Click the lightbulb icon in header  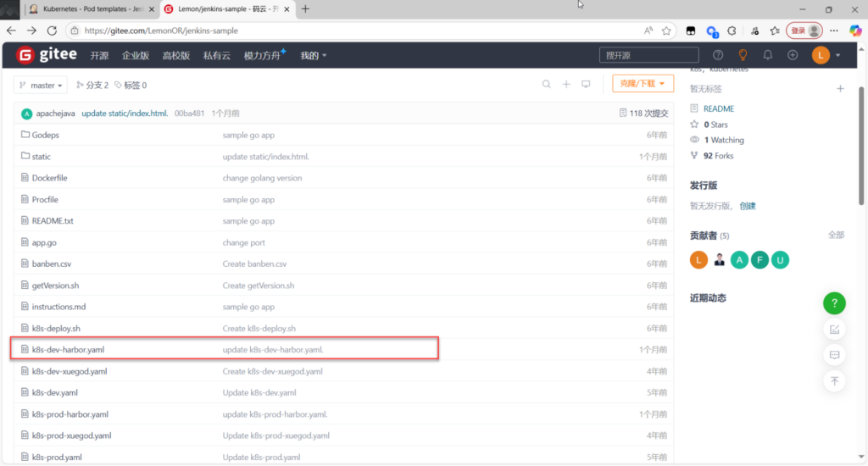(x=743, y=55)
